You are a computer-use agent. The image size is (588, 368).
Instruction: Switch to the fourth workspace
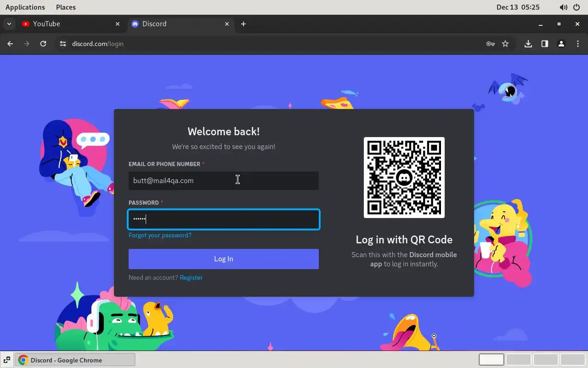pos(573,359)
